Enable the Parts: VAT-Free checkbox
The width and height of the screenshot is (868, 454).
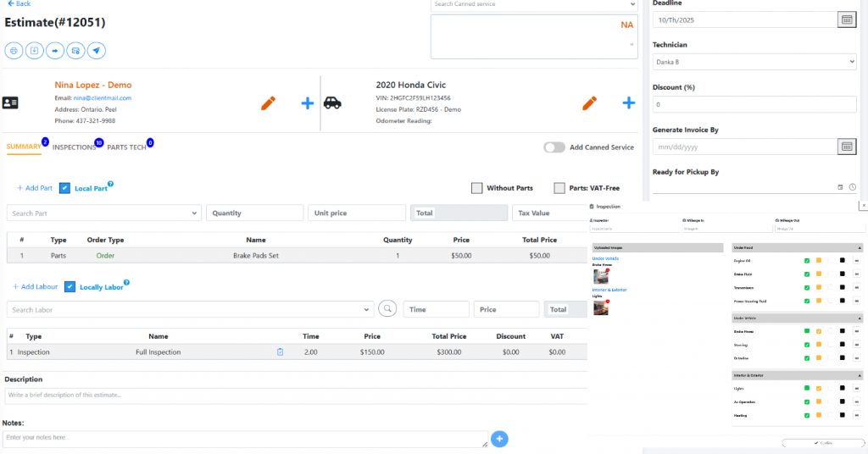click(x=559, y=188)
